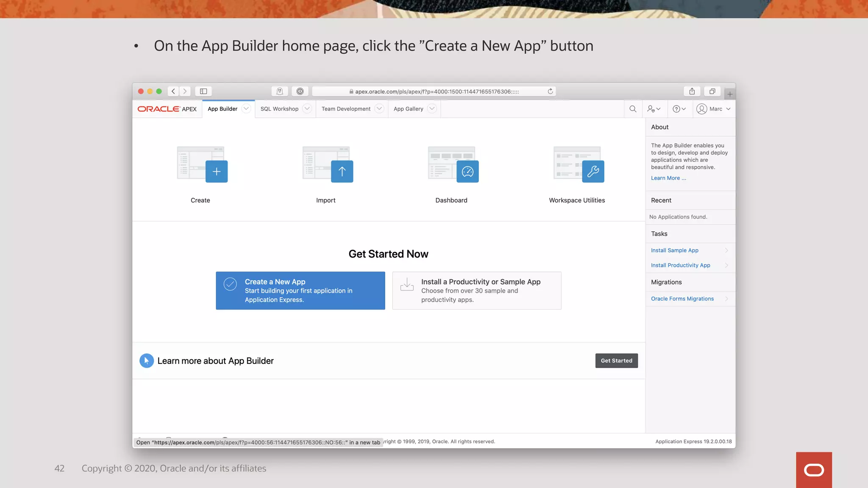868x488 pixels.
Task: Open the Install Sample App task
Action: point(675,250)
